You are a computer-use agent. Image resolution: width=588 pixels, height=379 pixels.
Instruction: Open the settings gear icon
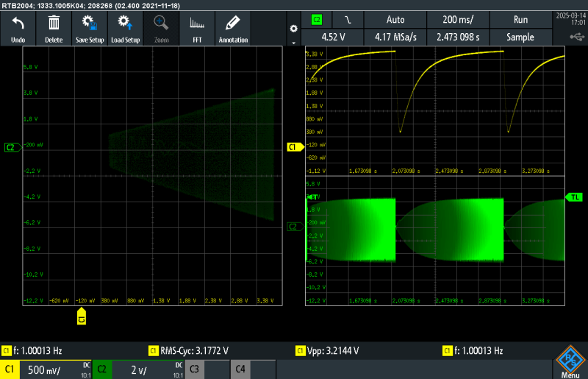coord(294,28)
